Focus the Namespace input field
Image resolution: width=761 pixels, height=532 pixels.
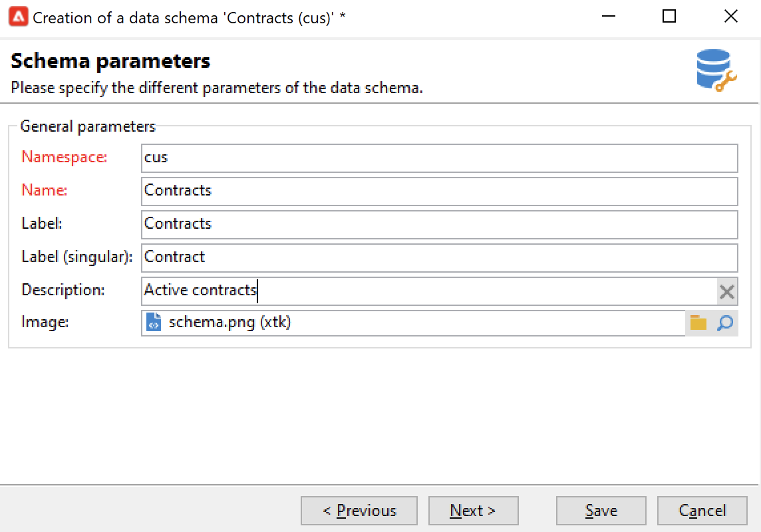click(439, 158)
